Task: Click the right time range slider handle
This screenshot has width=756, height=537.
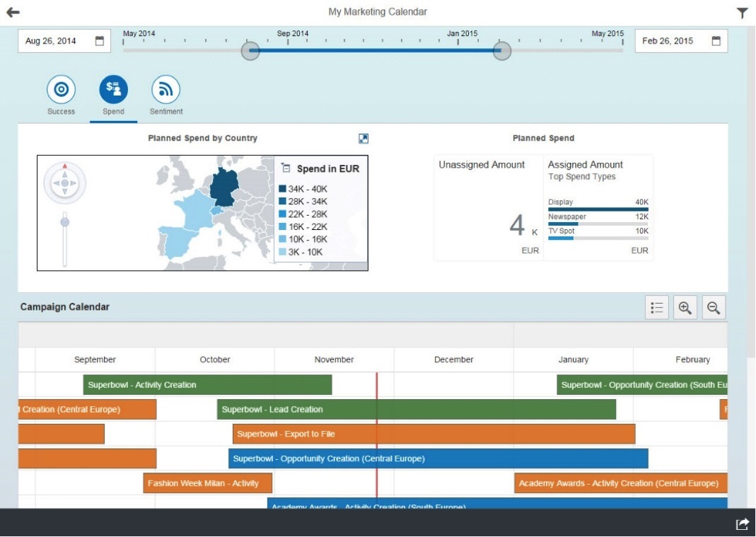Action: pos(501,51)
